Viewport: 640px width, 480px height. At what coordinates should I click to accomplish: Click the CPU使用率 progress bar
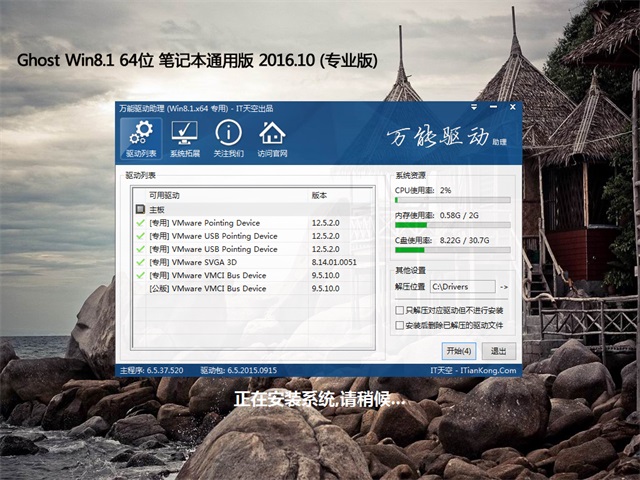[x=452, y=199]
